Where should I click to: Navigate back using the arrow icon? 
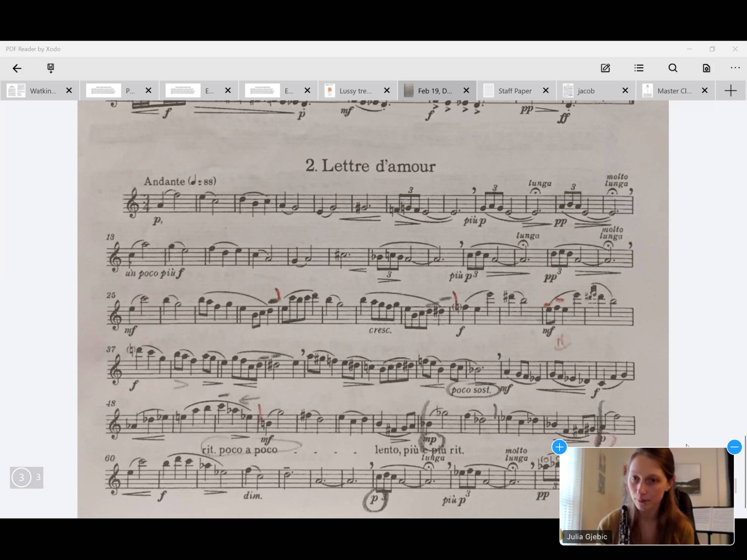(17, 68)
